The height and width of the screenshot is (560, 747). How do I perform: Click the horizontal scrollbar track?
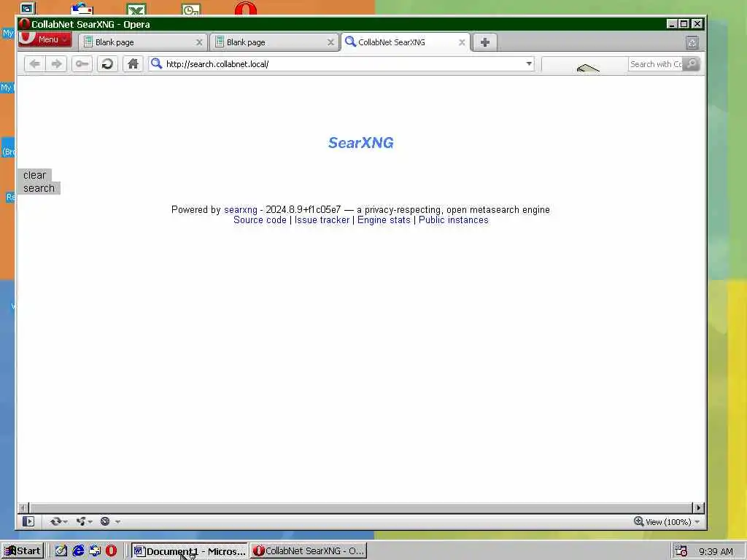pyautogui.click(x=360, y=507)
